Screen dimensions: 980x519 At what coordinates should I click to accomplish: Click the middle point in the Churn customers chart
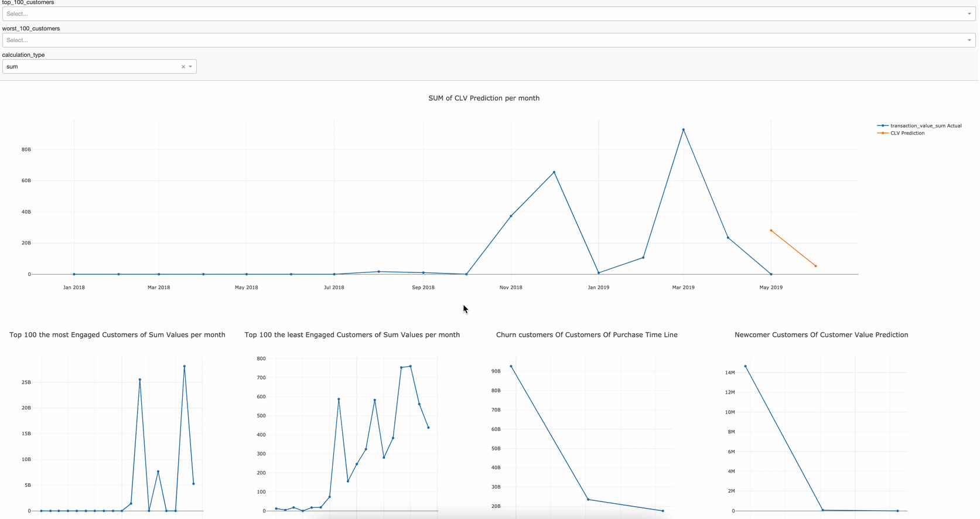(588, 500)
